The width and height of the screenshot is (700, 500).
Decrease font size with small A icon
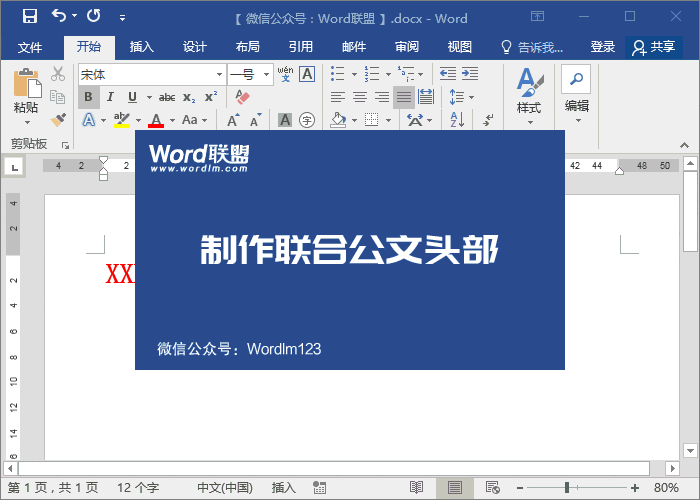click(255, 120)
